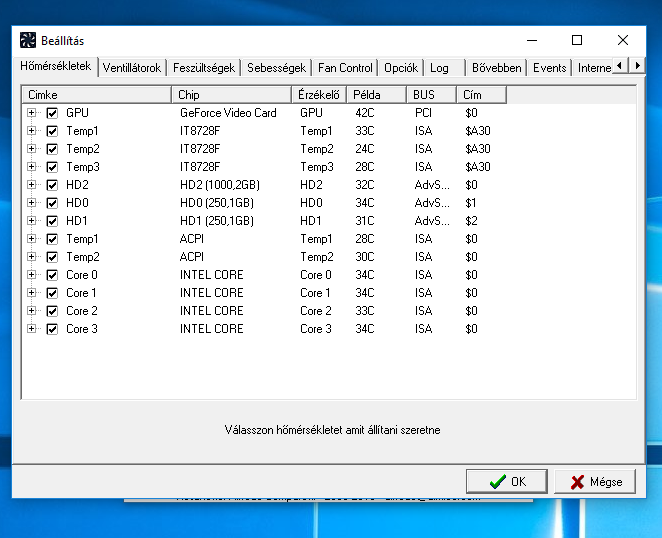Expand the Core 1 node
The image size is (662, 538).
click(x=31, y=293)
